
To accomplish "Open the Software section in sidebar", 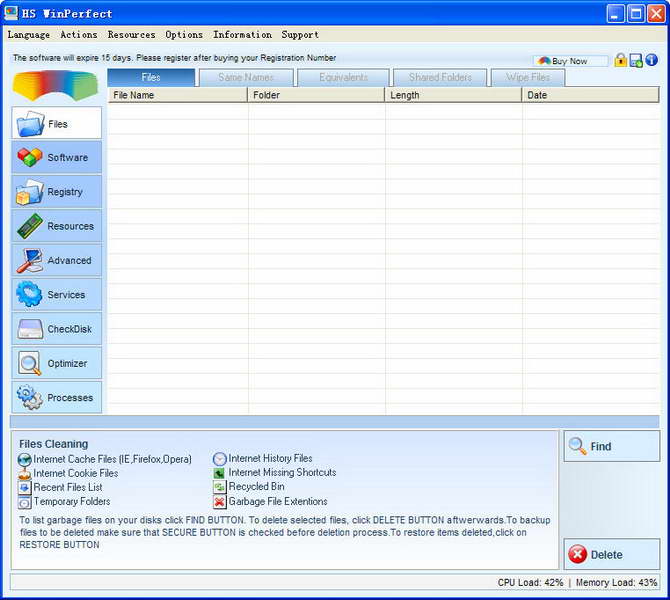I will [x=57, y=158].
